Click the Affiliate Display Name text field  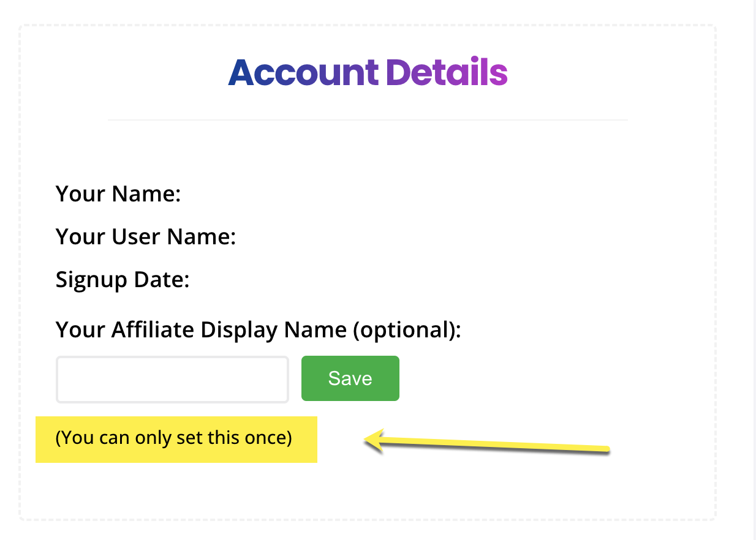coord(172,380)
